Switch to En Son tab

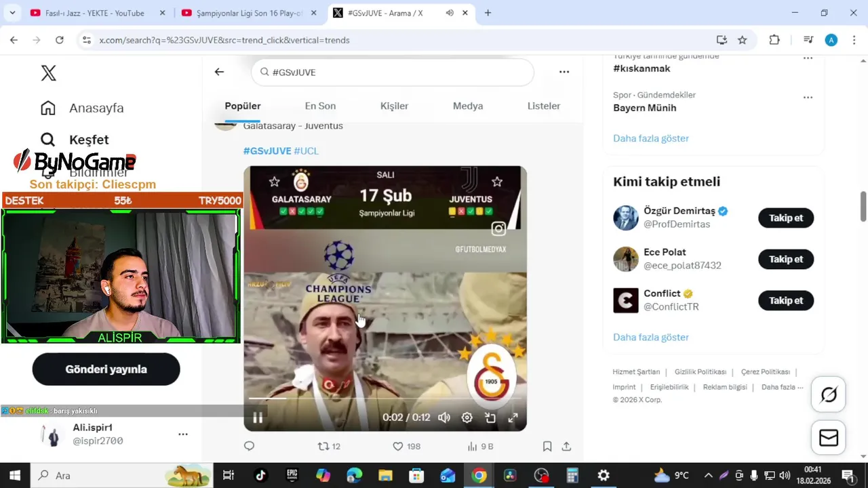320,106
